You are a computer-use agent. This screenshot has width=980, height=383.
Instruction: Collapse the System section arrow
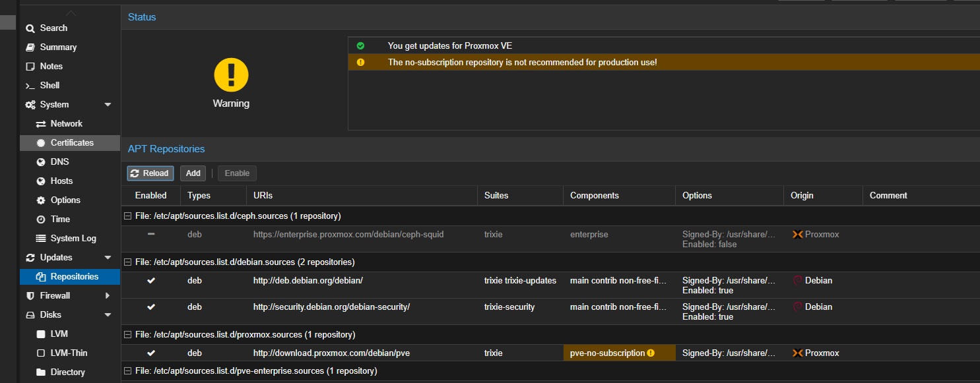108,105
